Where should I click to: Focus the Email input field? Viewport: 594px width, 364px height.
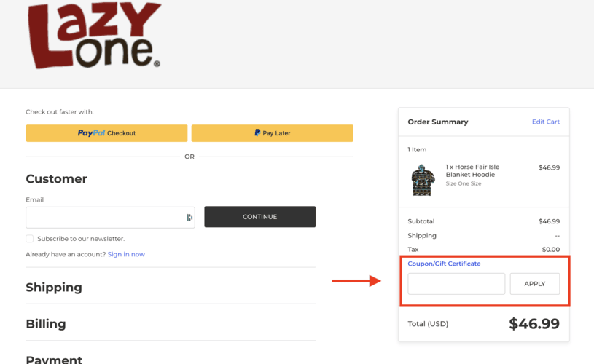pyautogui.click(x=104, y=217)
